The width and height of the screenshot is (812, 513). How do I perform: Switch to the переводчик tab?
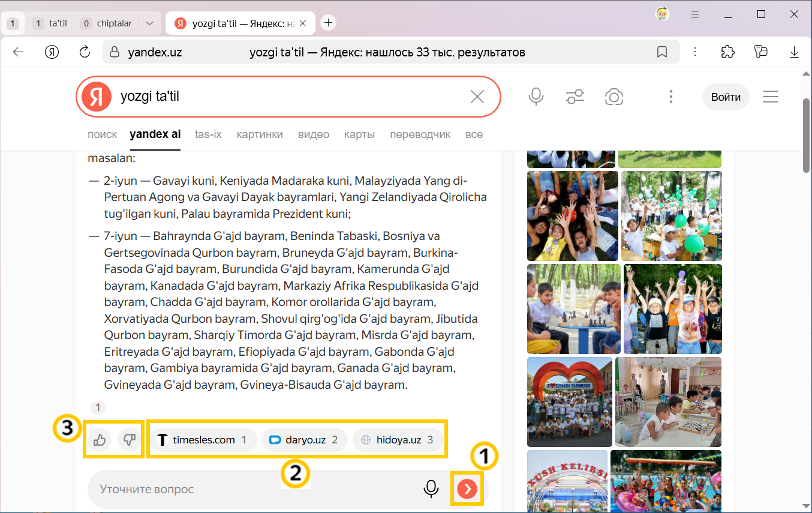pos(420,134)
